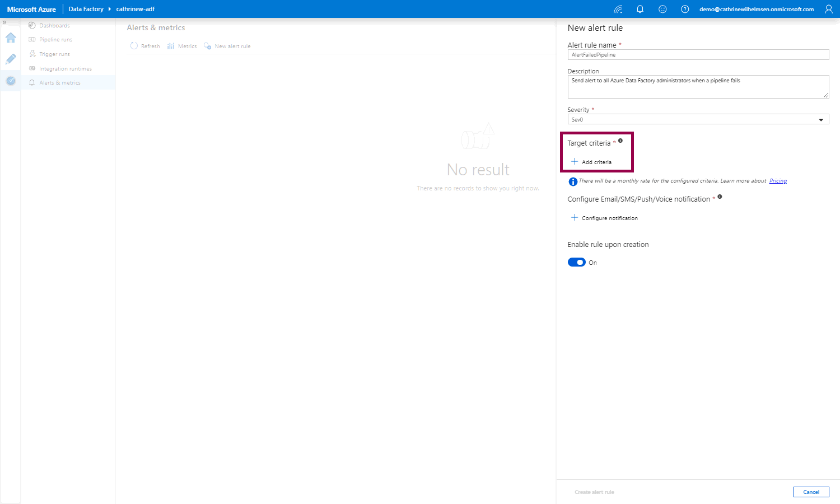
Task: Click into the Alert rule name field
Action: click(698, 55)
